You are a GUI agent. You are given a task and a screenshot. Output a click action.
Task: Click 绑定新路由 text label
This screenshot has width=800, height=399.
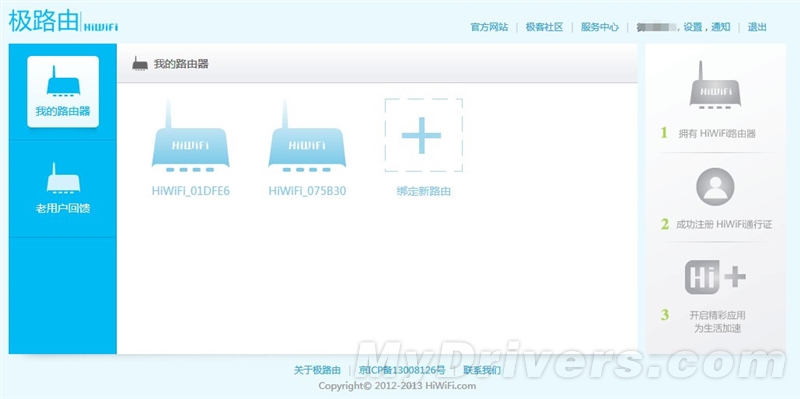click(423, 192)
